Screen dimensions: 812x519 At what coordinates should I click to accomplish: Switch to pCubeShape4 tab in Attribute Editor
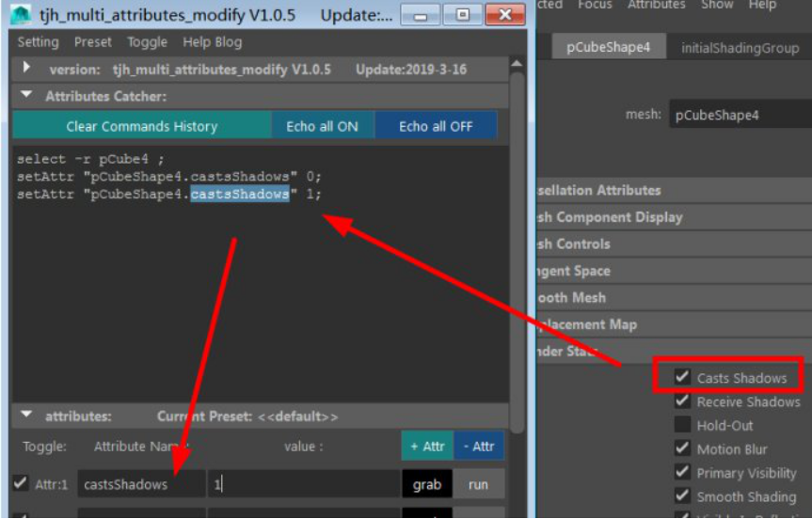coord(608,47)
